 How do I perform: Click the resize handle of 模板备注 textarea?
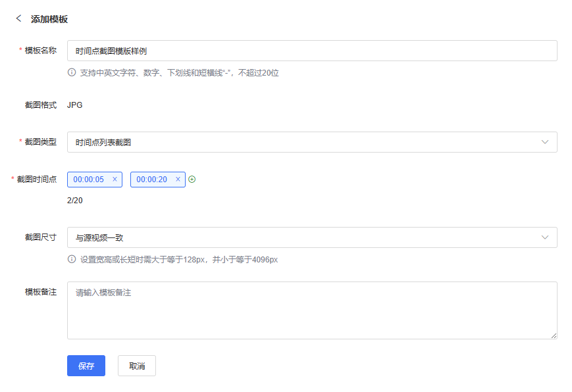[x=554, y=335]
